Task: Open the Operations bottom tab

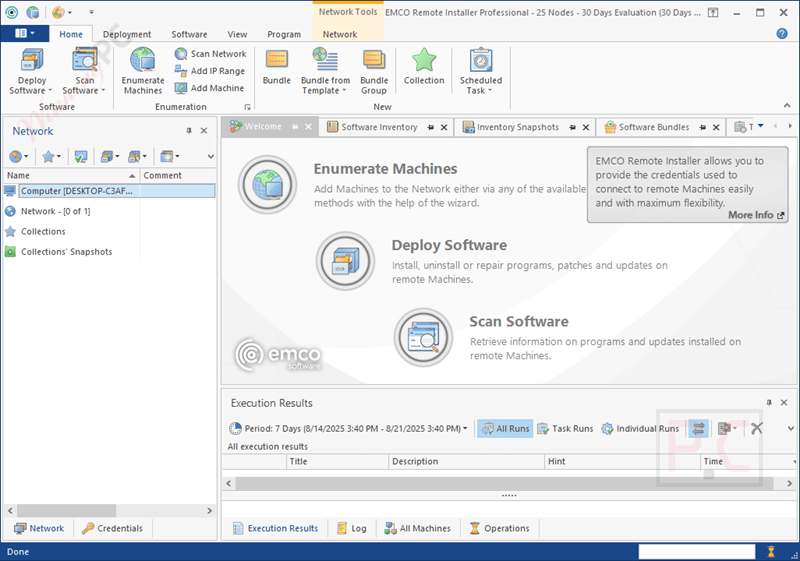Action: tap(499, 528)
